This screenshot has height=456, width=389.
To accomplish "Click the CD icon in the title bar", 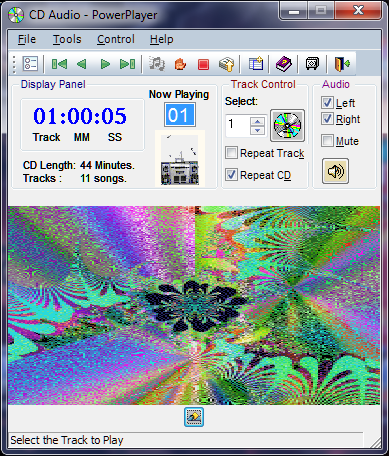I will [16, 15].
